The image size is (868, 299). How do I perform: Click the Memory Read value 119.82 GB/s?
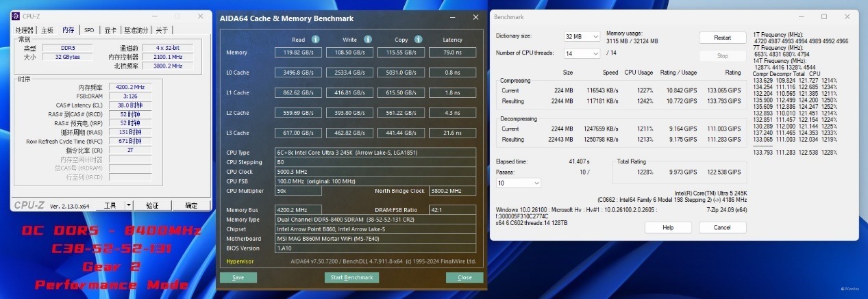point(298,53)
